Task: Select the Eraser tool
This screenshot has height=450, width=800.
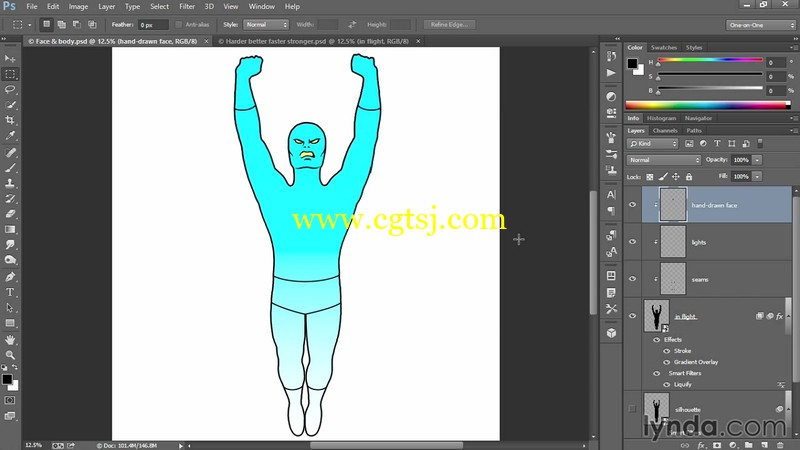Action: point(10,214)
